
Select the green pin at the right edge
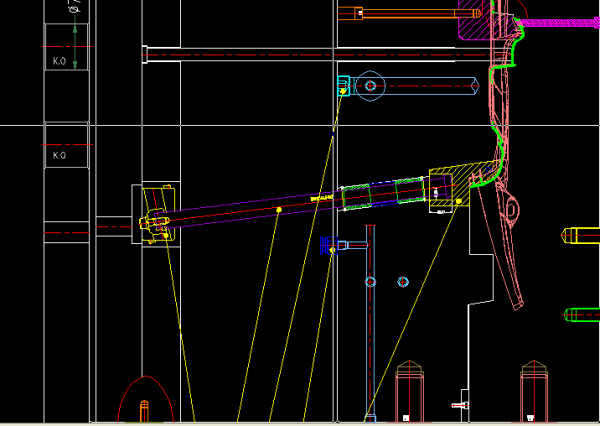[x=582, y=315]
